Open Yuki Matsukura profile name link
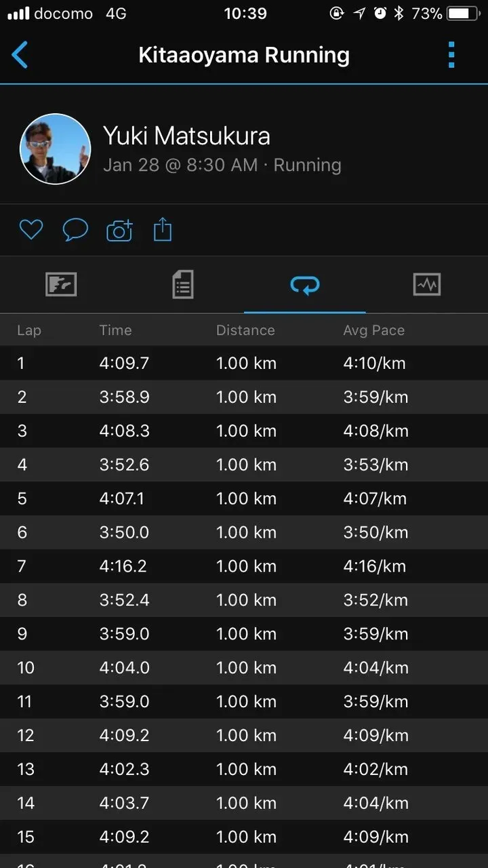 [x=186, y=136]
